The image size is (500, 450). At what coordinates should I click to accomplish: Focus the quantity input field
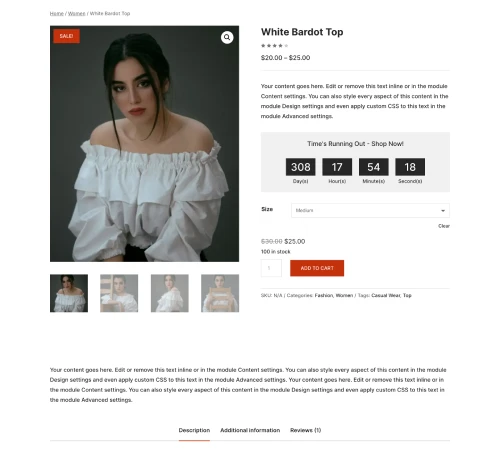pos(271,268)
